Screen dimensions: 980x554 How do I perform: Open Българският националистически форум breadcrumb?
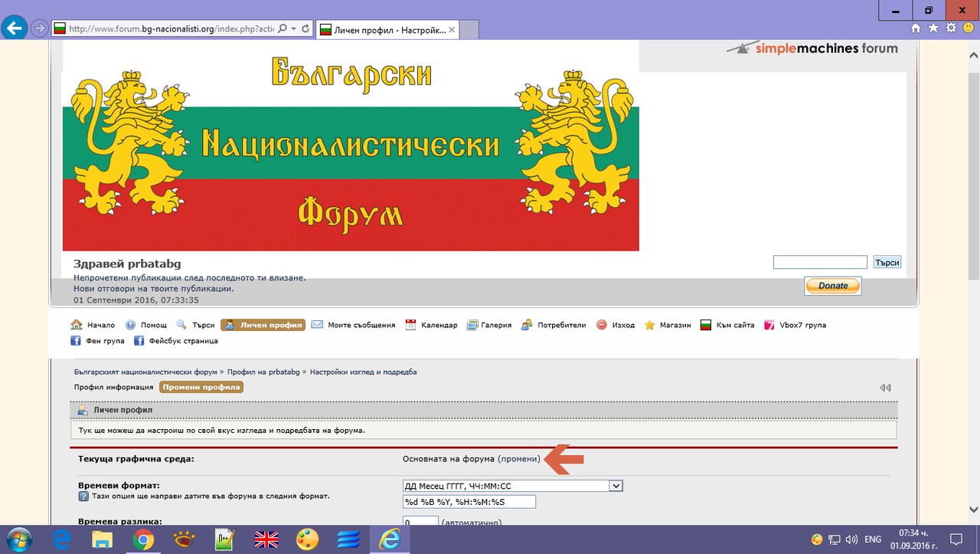coord(145,372)
